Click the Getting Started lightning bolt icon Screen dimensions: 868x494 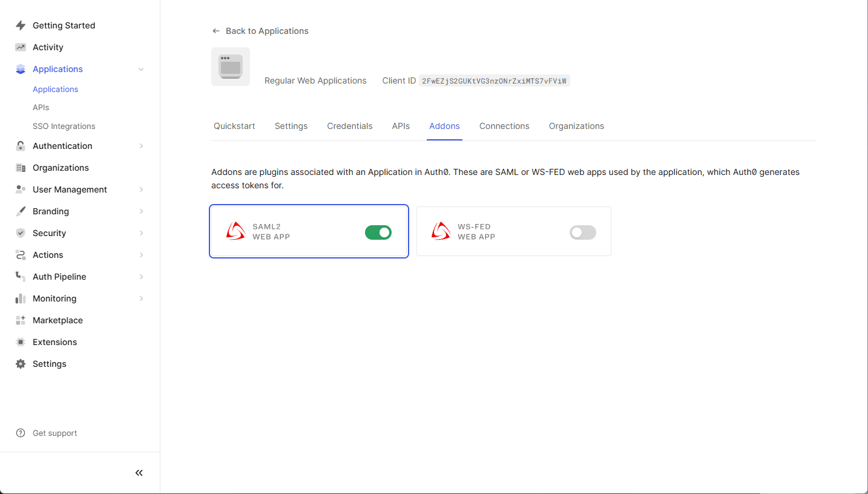click(21, 25)
